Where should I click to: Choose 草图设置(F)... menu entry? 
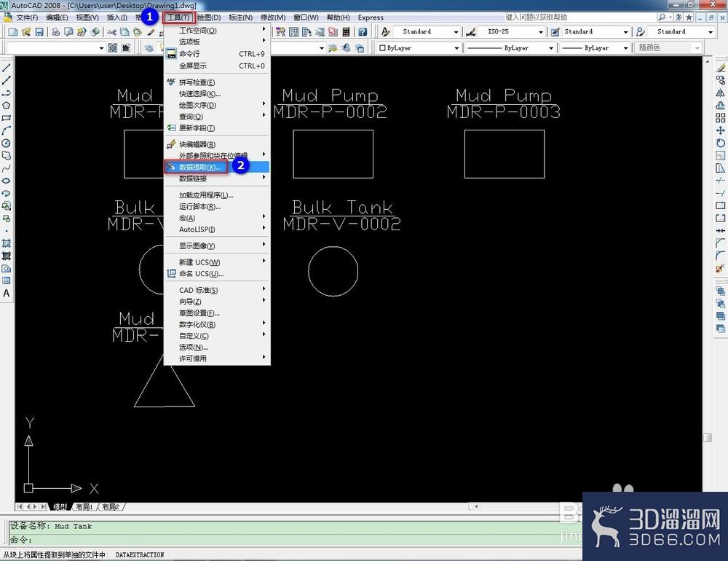[217, 313]
